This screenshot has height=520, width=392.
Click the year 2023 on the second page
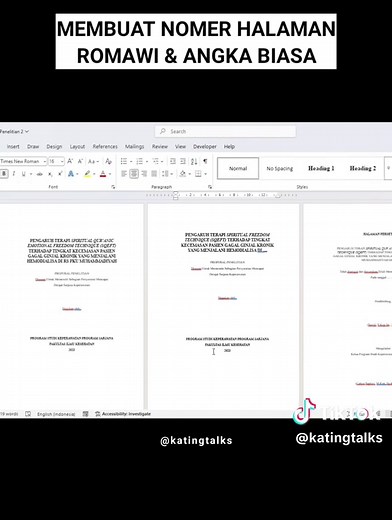(227, 351)
